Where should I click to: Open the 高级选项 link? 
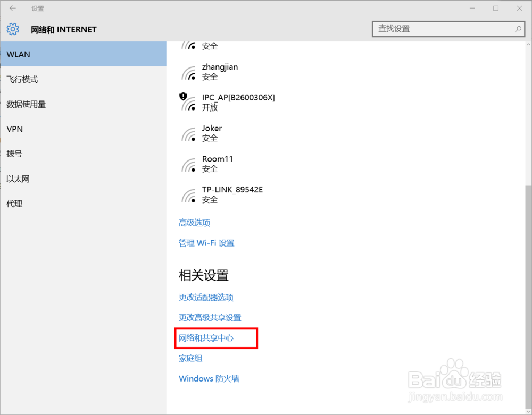[x=194, y=222]
